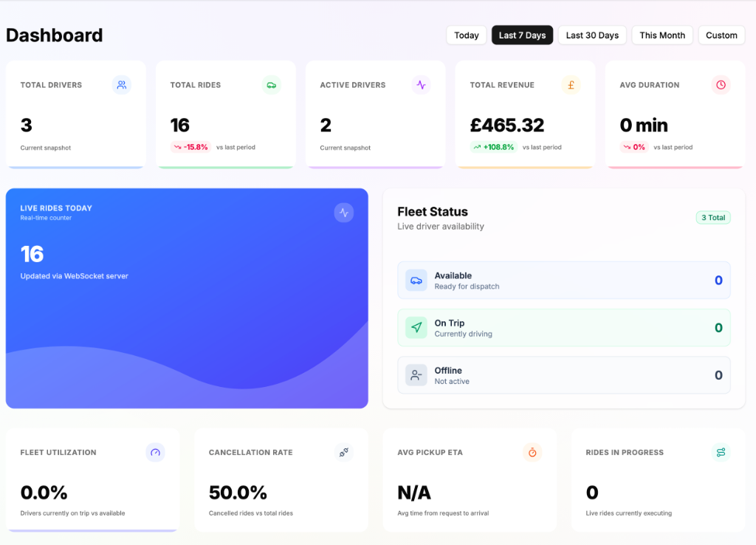This screenshot has width=756, height=545.
Task: Select the Today date range
Action: tap(467, 35)
